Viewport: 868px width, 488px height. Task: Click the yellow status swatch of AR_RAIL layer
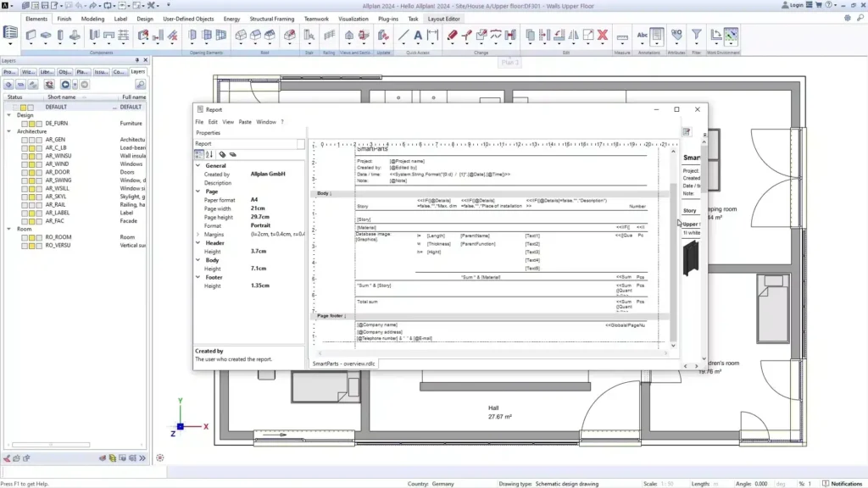[31, 205]
